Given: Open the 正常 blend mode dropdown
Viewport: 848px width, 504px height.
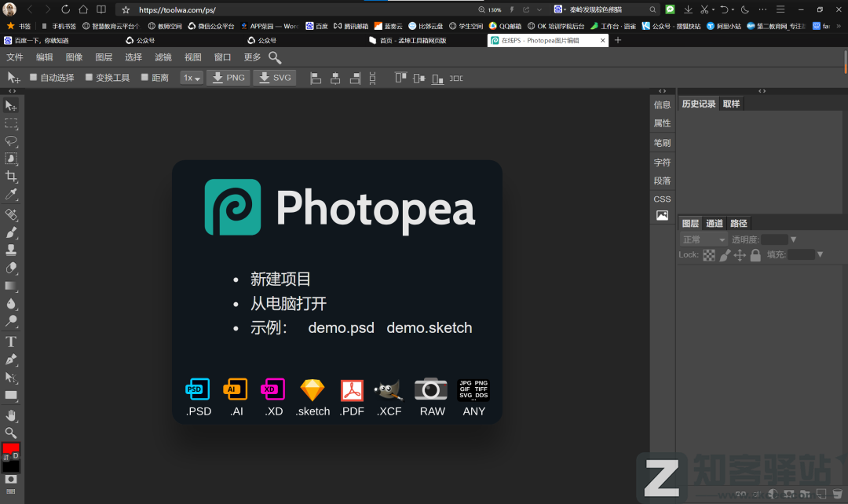Looking at the screenshot, I should (704, 239).
